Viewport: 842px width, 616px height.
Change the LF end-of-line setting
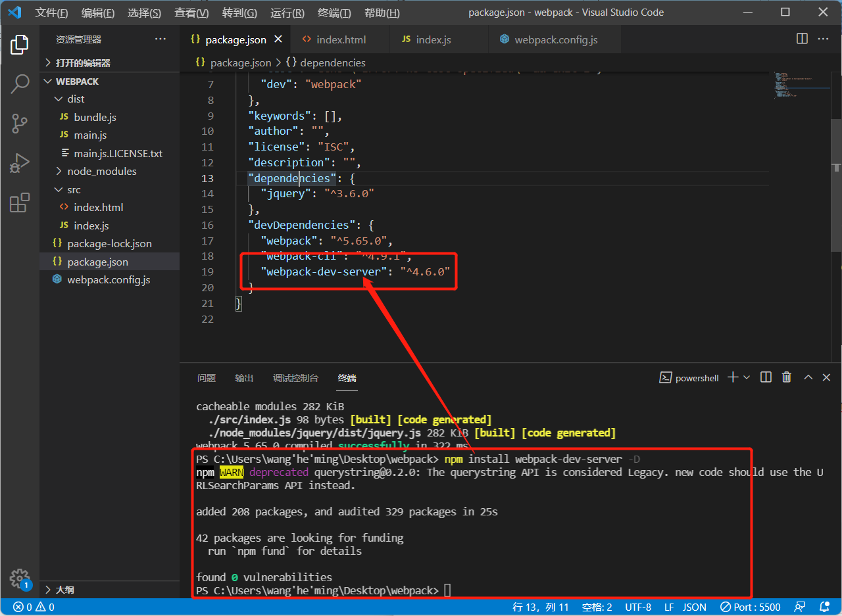tap(669, 607)
